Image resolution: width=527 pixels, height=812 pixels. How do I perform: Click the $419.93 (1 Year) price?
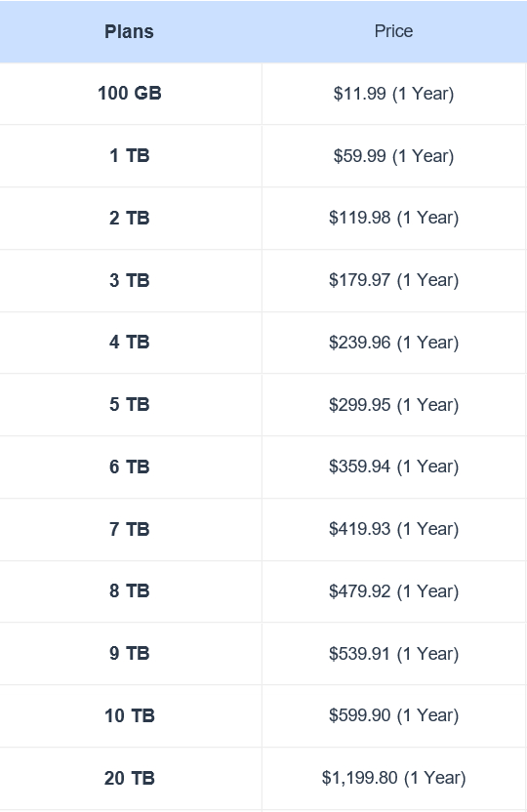tap(393, 529)
